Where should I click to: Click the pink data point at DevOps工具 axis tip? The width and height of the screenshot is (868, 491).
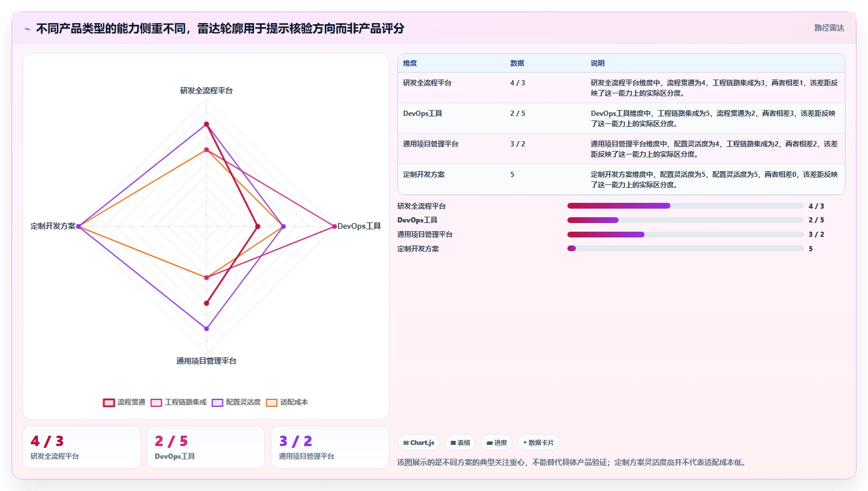point(334,226)
